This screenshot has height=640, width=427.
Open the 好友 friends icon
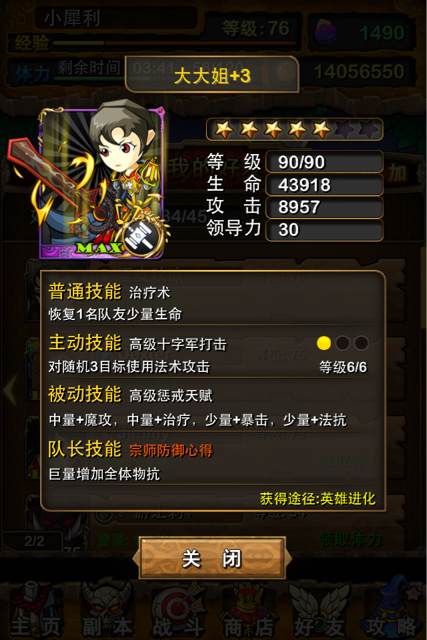[320, 611]
